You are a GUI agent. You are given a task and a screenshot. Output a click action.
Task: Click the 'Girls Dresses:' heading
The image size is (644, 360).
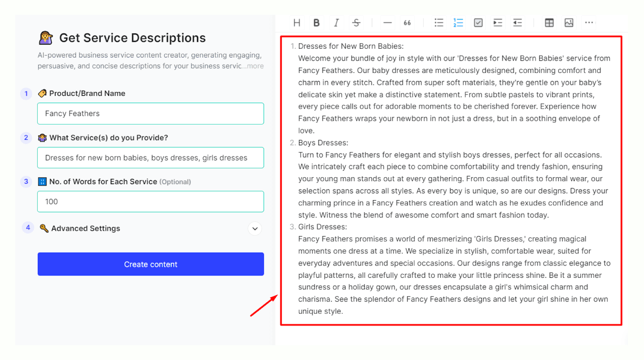pos(322,227)
